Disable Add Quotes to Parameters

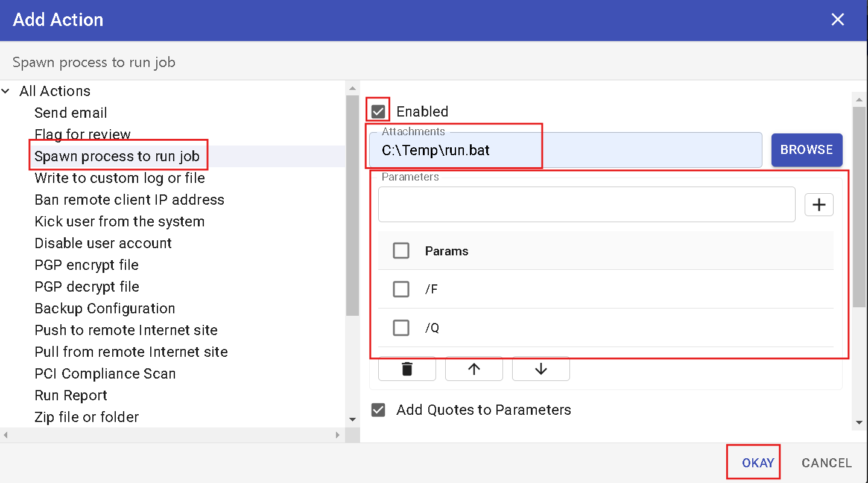pyautogui.click(x=378, y=410)
